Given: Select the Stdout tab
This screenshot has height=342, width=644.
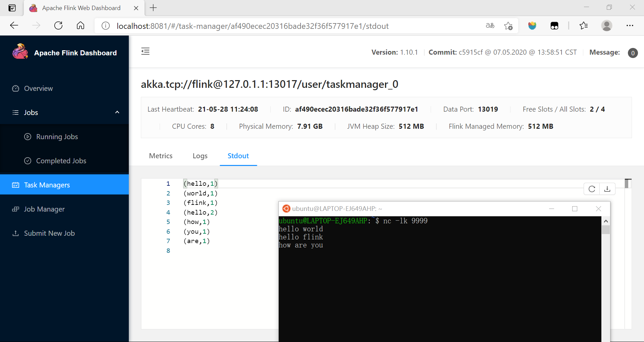Looking at the screenshot, I should (238, 156).
